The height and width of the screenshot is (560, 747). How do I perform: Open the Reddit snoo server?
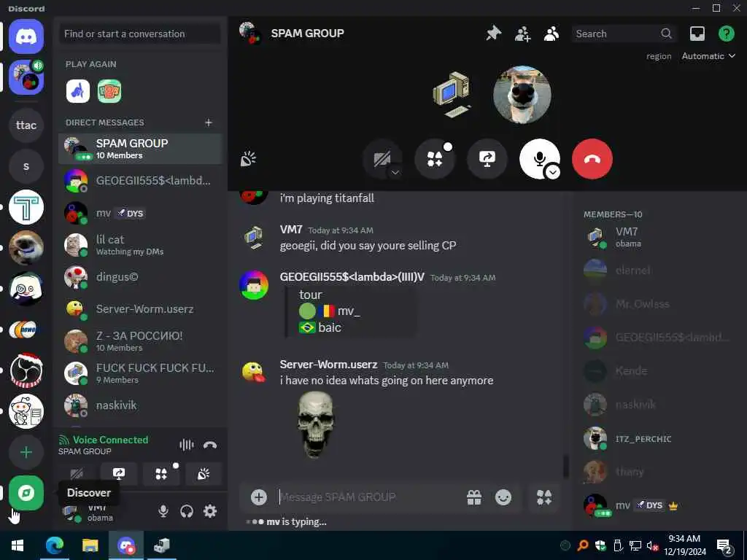[26, 411]
